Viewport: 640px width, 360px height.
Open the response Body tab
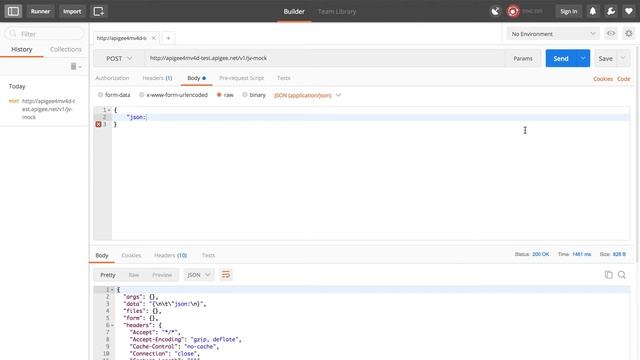pyautogui.click(x=102, y=255)
